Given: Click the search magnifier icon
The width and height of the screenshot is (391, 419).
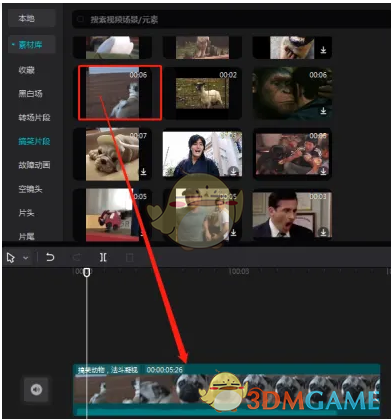Looking at the screenshot, I should (x=80, y=19).
